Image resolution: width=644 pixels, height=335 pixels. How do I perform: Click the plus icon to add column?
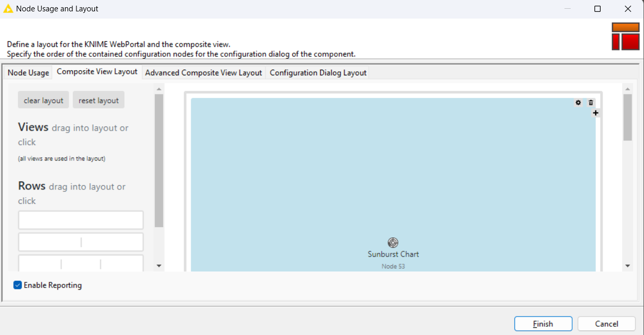(595, 113)
